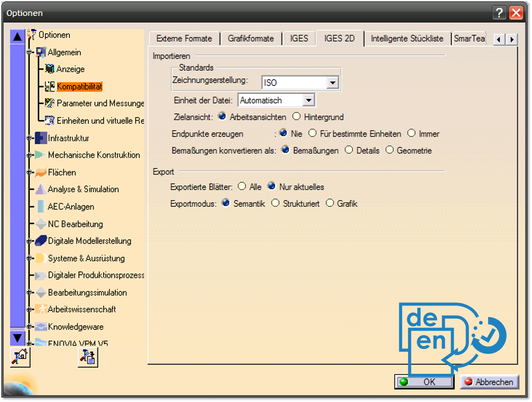This screenshot has width=532, height=402.
Task: Expand the Knowledgeware tree node
Action: (30, 327)
